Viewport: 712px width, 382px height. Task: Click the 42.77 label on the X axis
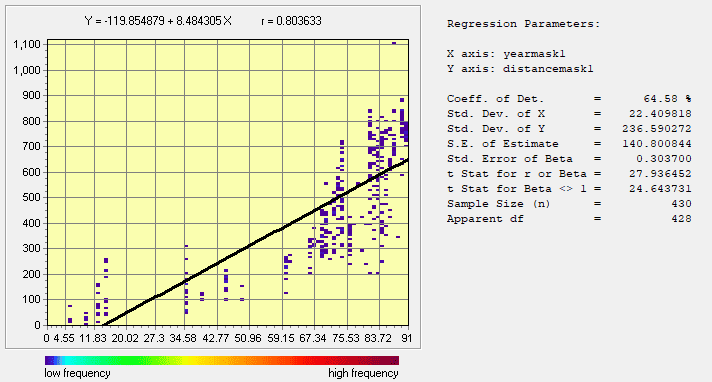[x=217, y=338]
